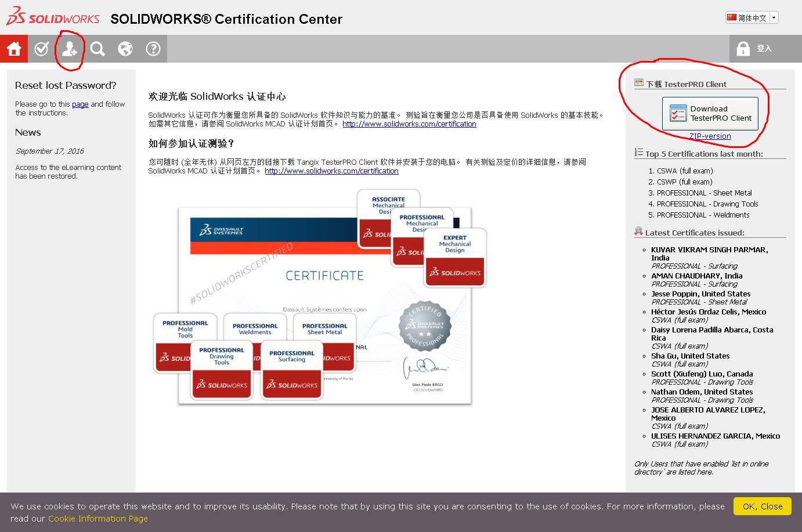Open help via the question mark icon
The image size is (802, 532).
(x=153, y=49)
